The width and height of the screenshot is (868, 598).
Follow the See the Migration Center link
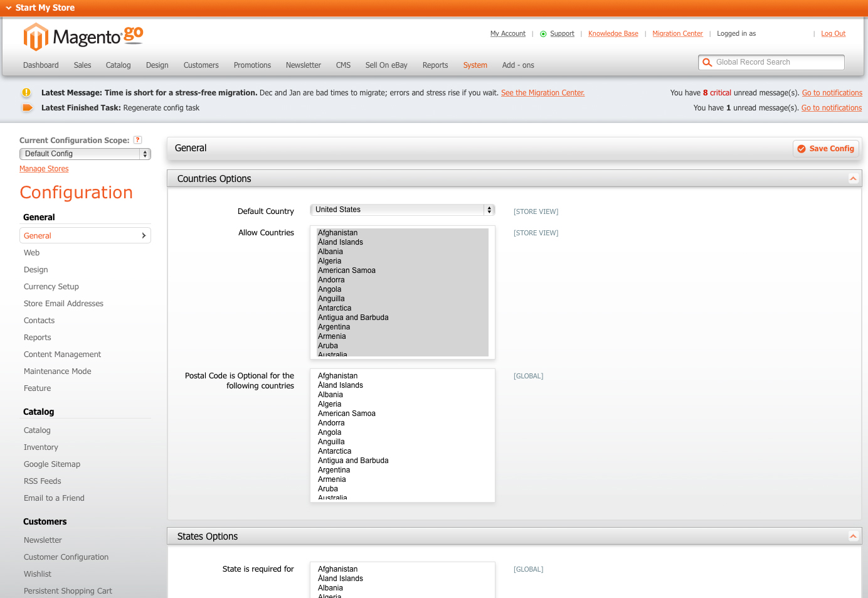(x=543, y=93)
